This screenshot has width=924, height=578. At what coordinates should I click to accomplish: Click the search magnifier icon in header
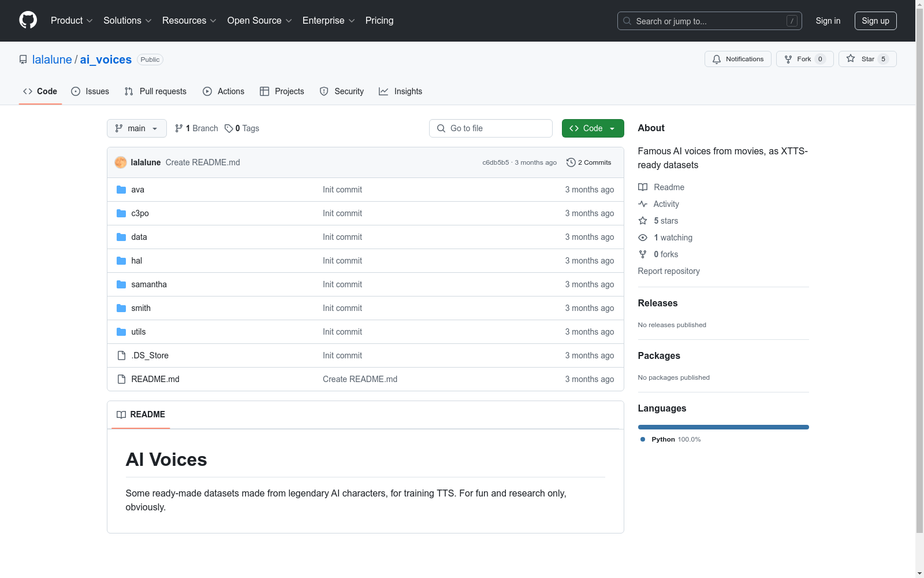click(x=627, y=21)
